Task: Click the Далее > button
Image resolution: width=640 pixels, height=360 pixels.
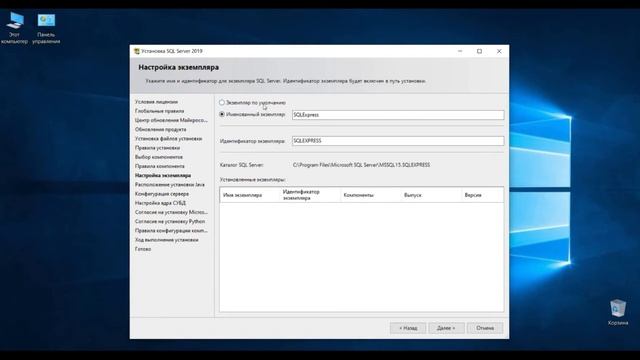Action: (x=446, y=328)
